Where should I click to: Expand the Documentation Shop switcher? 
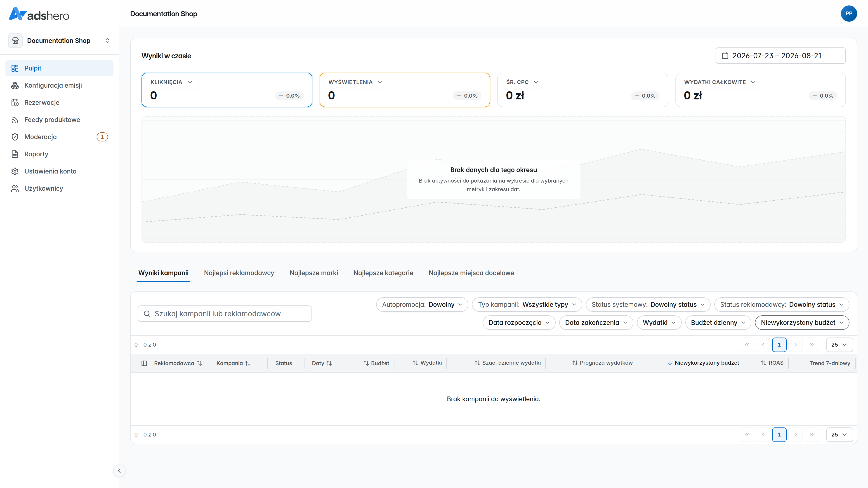click(x=59, y=41)
